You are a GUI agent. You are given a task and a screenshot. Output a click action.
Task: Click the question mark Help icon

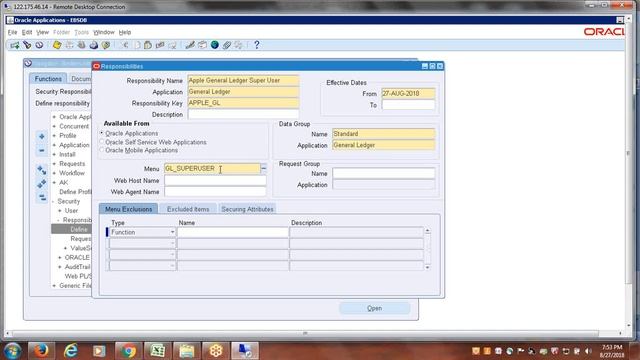[256, 45]
